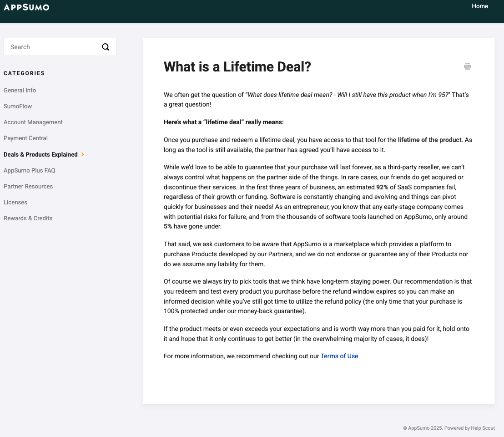
Task: Print this article using printer icon
Action: coord(467,66)
